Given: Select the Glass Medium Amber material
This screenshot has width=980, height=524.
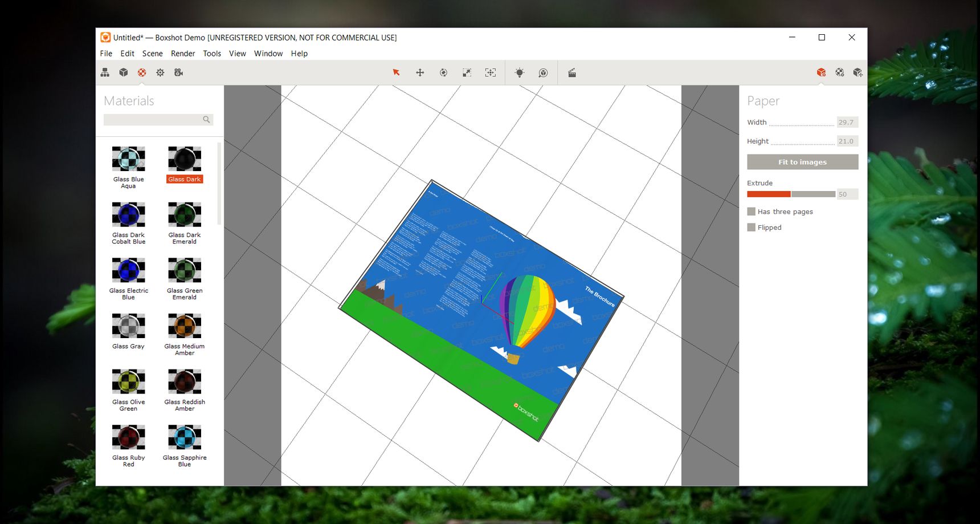Looking at the screenshot, I should [x=185, y=335].
